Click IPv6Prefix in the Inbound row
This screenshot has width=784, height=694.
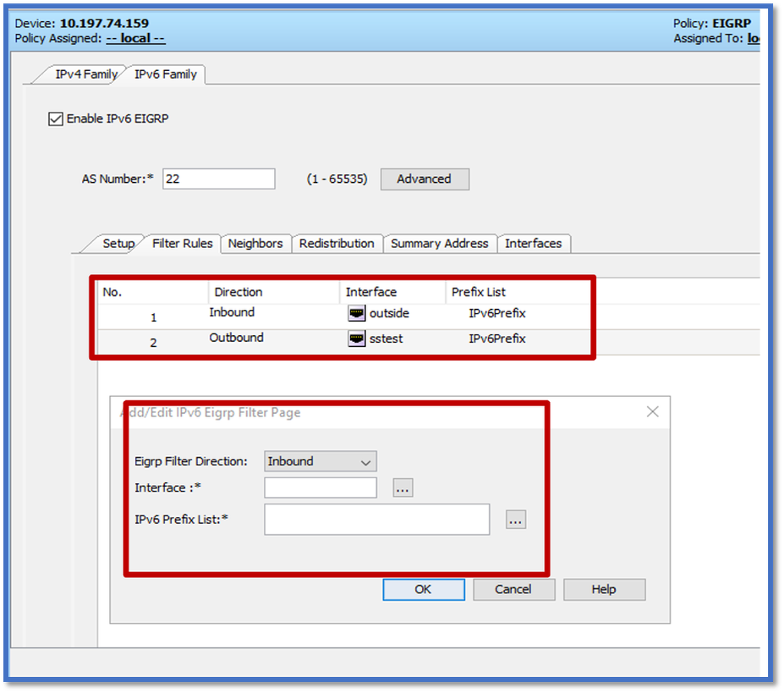tap(497, 314)
